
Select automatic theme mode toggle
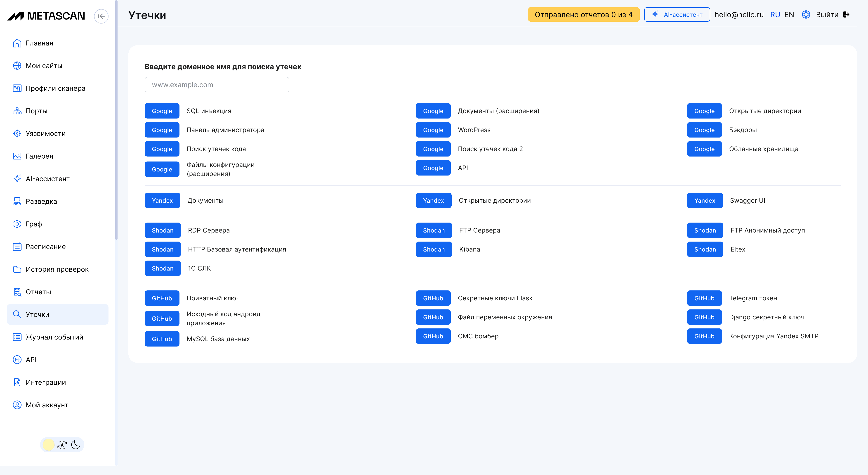tap(62, 445)
